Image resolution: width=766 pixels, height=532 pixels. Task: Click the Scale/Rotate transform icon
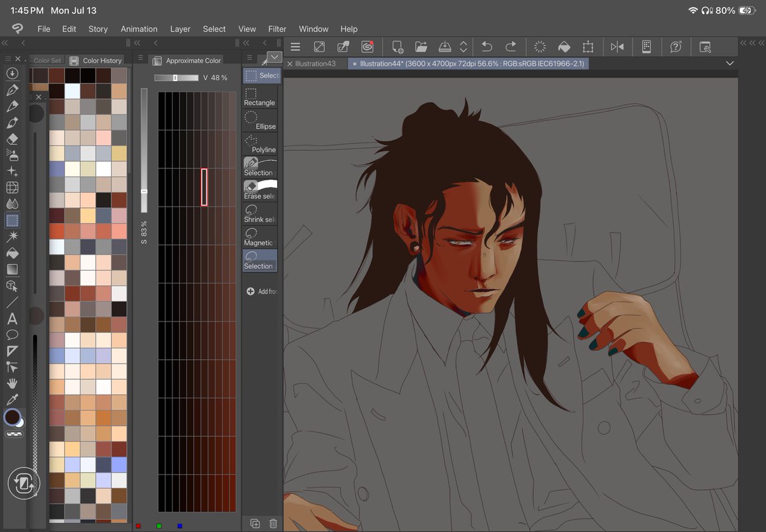tap(588, 47)
